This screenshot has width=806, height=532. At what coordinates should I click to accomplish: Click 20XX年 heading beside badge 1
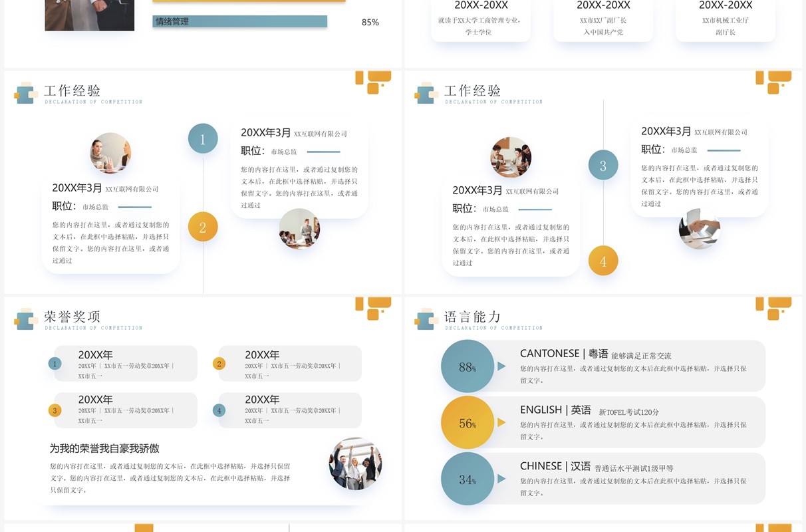pyautogui.click(x=95, y=355)
